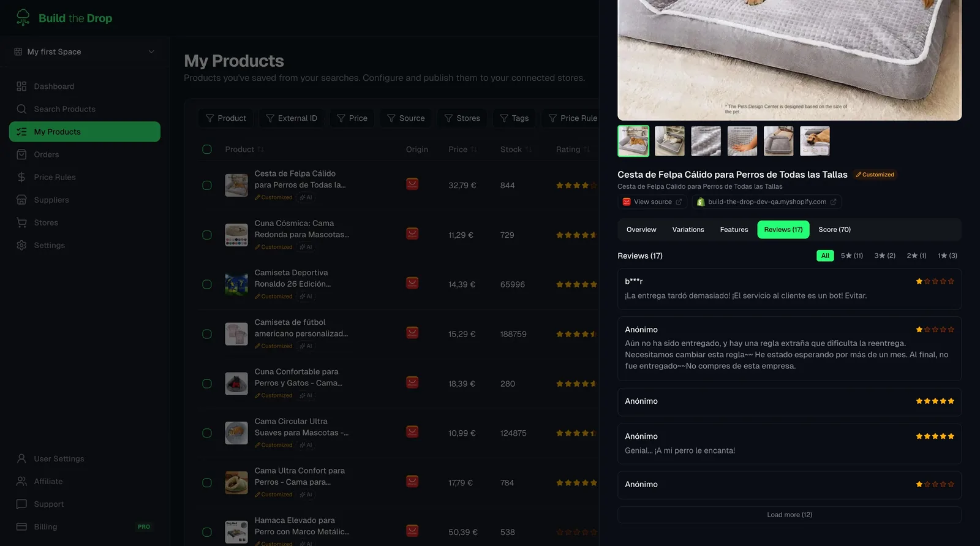Screen dimensions: 980x546
Task: Open Support chat icon
Action: [x=21, y=504]
